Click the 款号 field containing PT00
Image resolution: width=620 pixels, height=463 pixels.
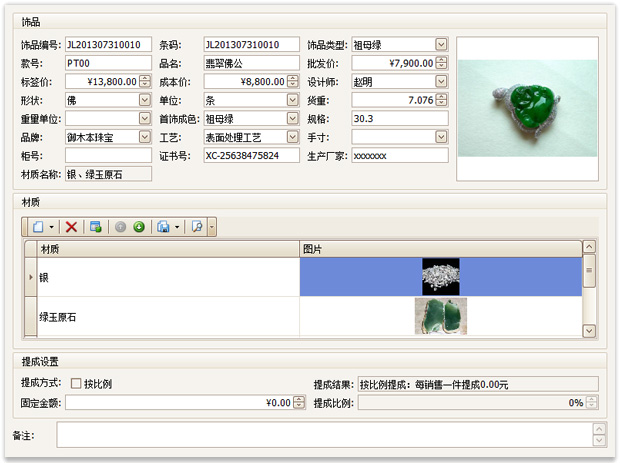(x=108, y=63)
